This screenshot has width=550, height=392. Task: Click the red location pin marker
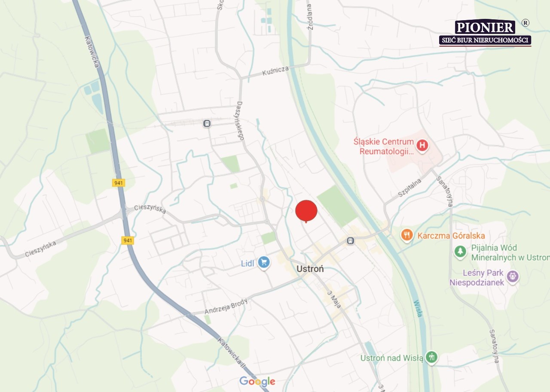306,211
